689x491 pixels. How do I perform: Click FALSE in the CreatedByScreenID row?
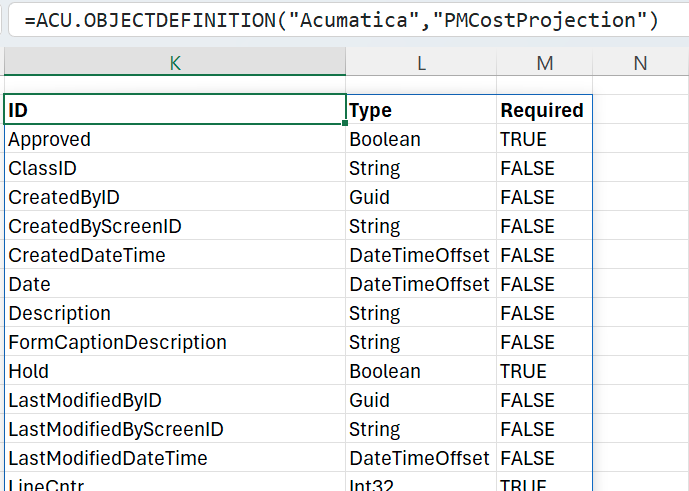point(544,226)
